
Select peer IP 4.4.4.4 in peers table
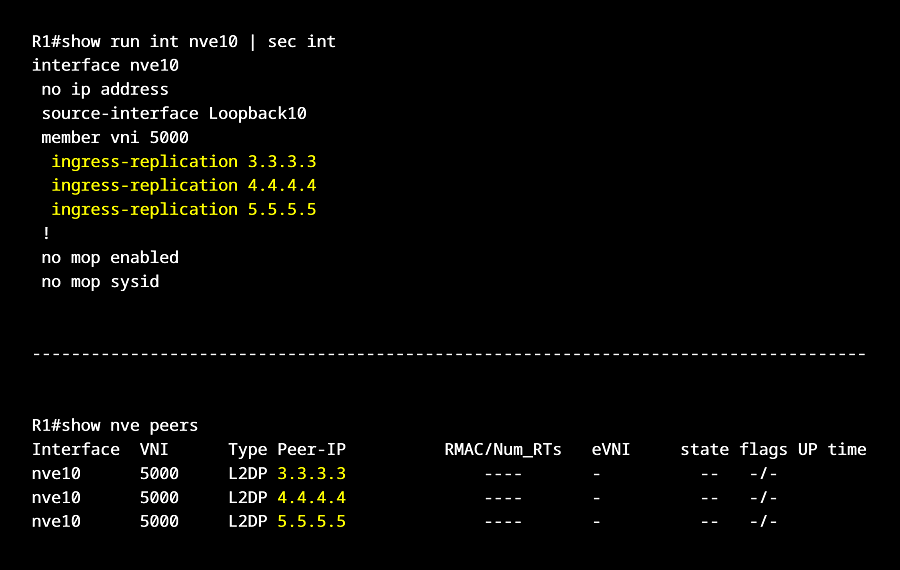[311, 497]
